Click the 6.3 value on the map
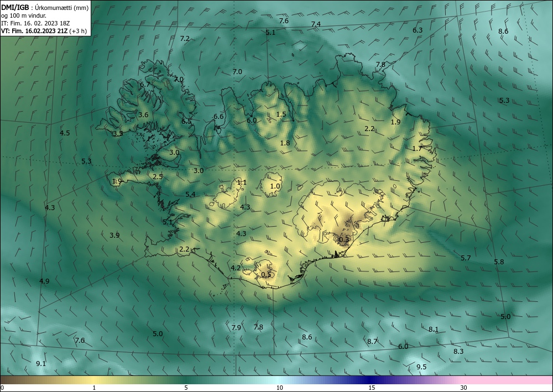Viewport: 553px width, 392px height. pyautogui.click(x=418, y=30)
